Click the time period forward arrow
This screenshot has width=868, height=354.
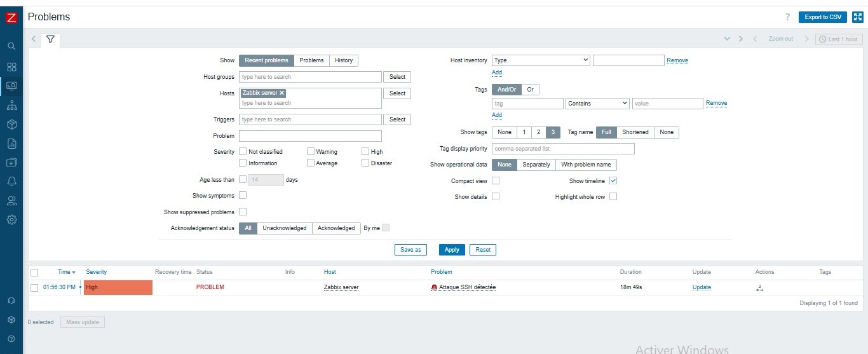[x=807, y=39]
